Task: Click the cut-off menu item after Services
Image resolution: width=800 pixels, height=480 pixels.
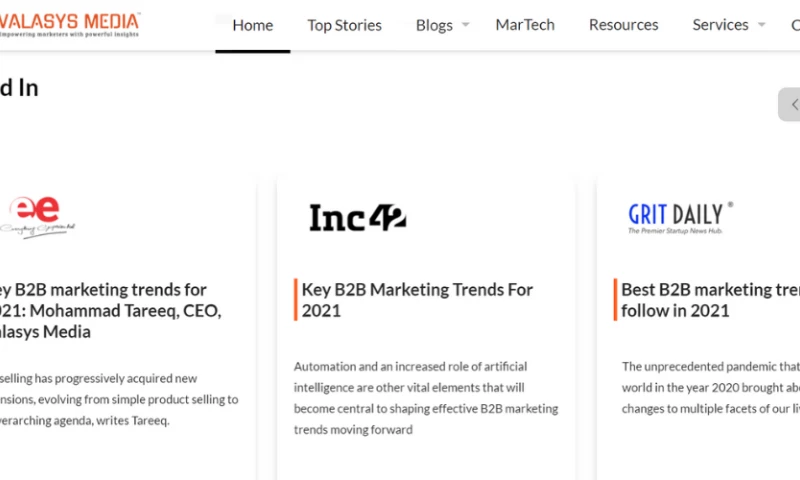Action: pos(794,25)
